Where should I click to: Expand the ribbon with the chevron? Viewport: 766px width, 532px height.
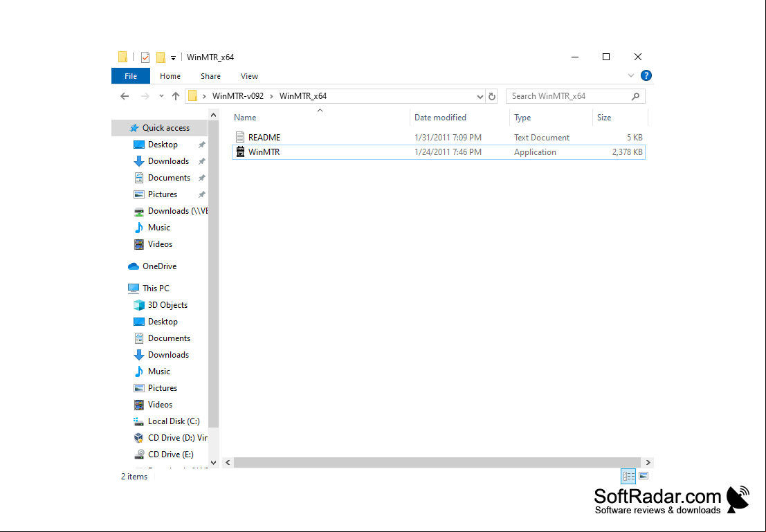pos(630,75)
